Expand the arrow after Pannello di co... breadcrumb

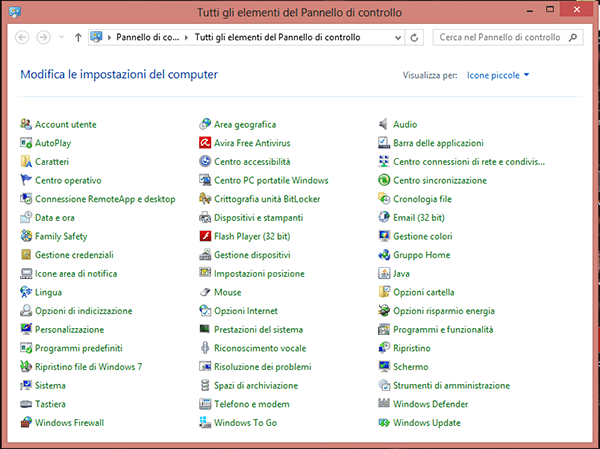186,38
